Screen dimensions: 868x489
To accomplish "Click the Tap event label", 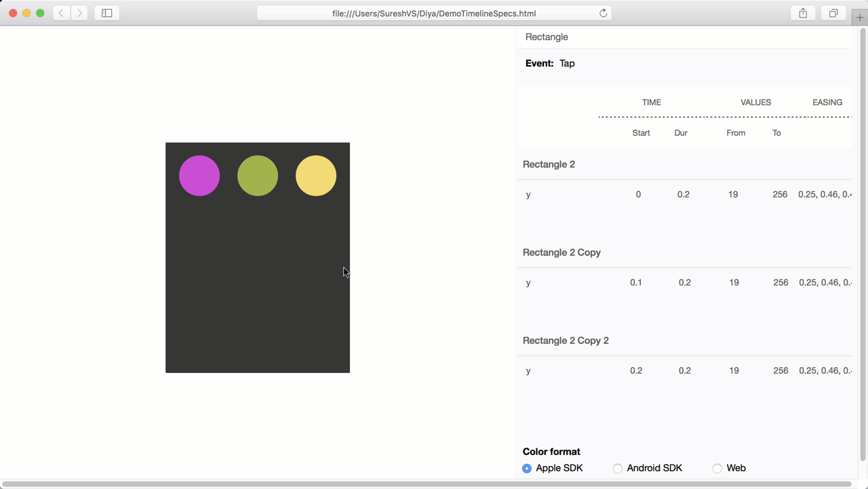I will (567, 63).
